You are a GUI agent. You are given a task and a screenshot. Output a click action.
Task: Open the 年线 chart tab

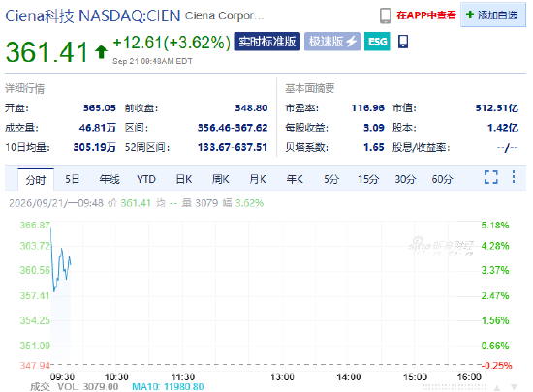point(110,179)
